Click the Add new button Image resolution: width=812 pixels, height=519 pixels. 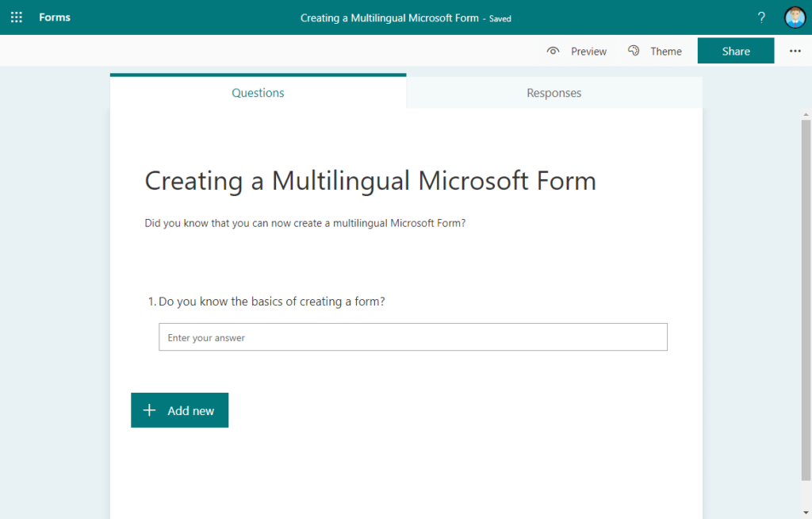tap(180, 410)
